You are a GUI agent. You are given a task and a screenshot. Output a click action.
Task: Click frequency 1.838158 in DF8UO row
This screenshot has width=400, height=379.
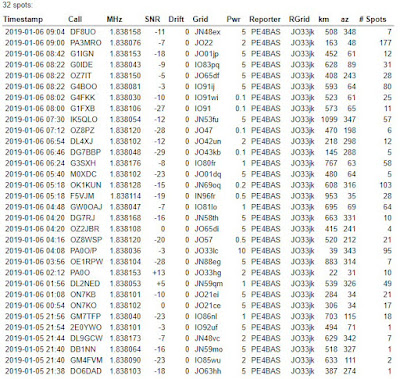point(125,32)
